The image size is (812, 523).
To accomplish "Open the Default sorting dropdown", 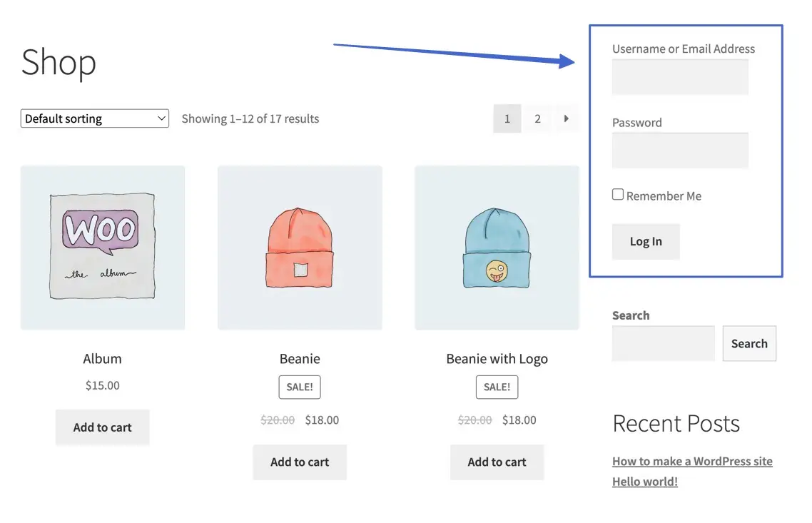I will click(x=93, y=118).
